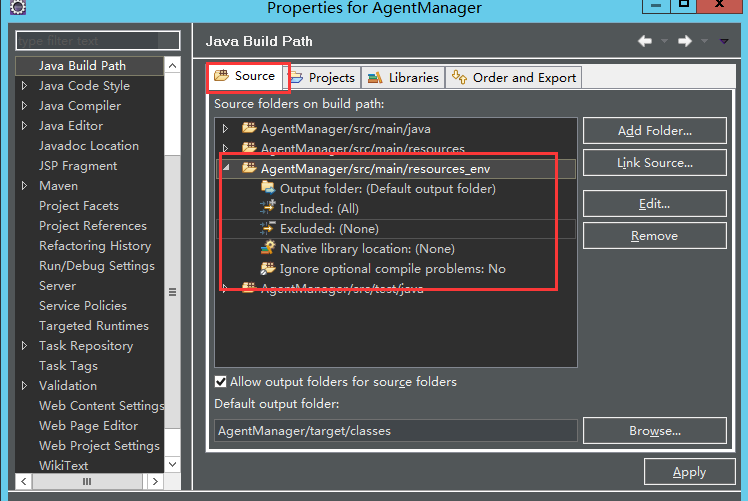This screenshot has width=748, height=501.
Task: Click the Add Folder... button
Action: (x=654, y=131)
